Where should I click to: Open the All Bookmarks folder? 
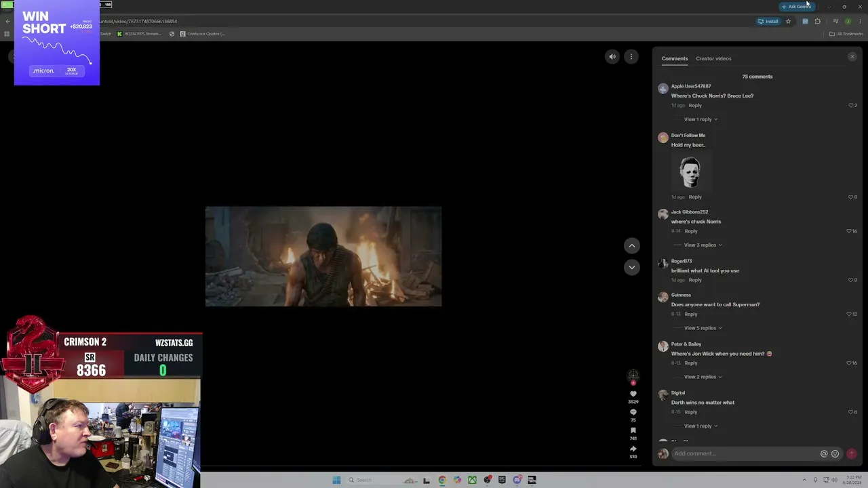point(846,34)
